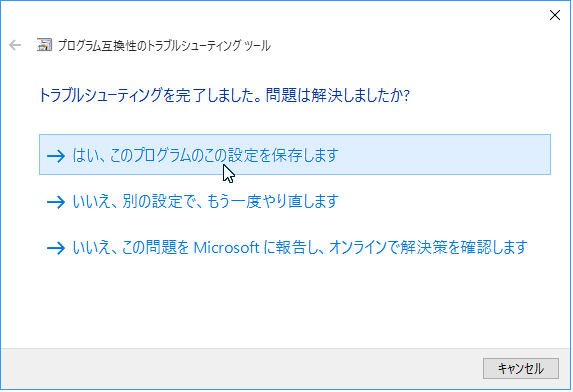The height and width of the screenshot is (392, 573).
Task: Click the プログラム互換性のトラブルシューティング ツール title text
Action: [x=164, y=46]
